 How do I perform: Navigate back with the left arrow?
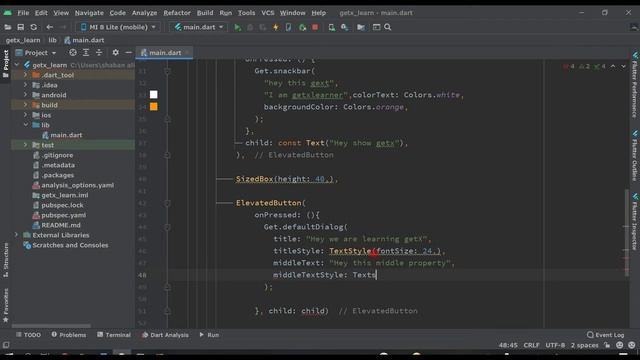49,27
